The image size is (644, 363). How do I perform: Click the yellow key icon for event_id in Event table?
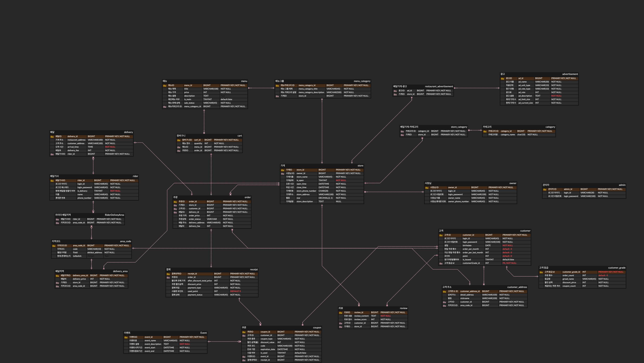click(126, 337)
